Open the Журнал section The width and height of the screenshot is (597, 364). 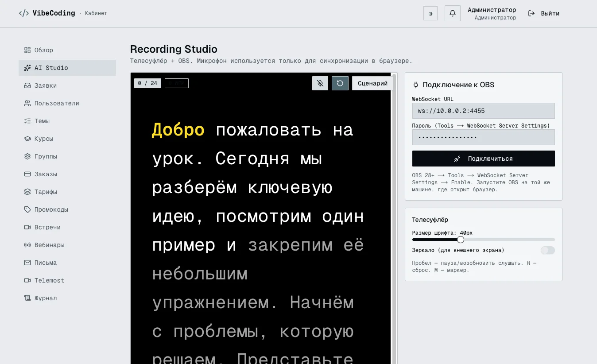click(67, 298)
